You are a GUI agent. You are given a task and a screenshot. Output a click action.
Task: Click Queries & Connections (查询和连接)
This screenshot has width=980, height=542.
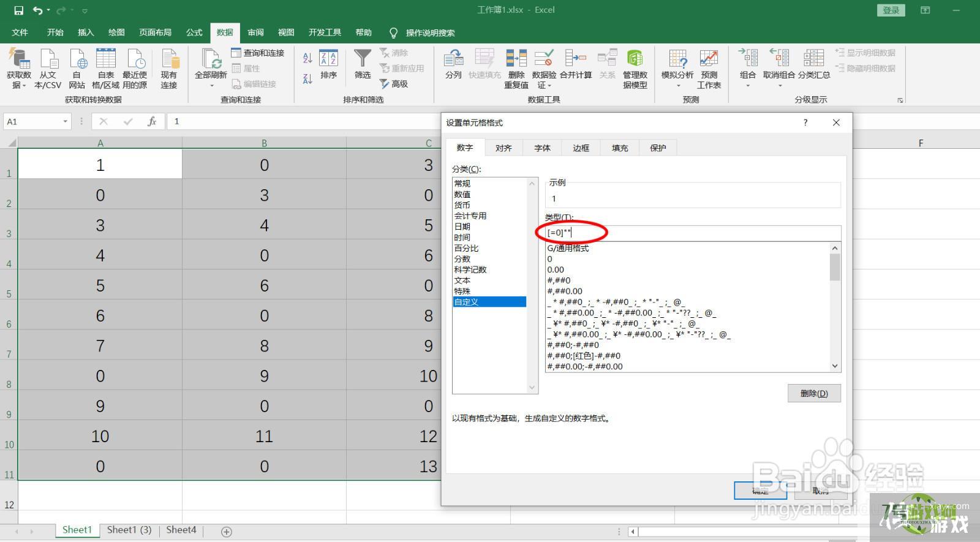click(x=258, y=53)
